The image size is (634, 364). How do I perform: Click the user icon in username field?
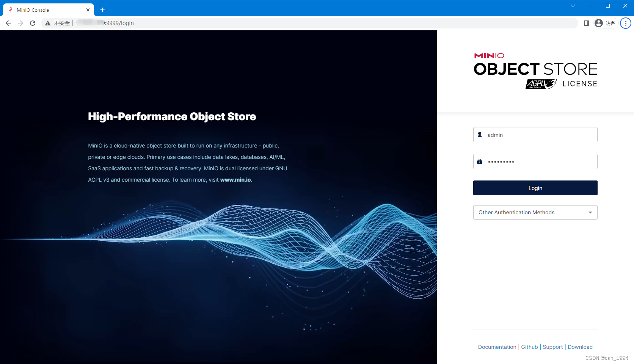[x=480, y=135]
